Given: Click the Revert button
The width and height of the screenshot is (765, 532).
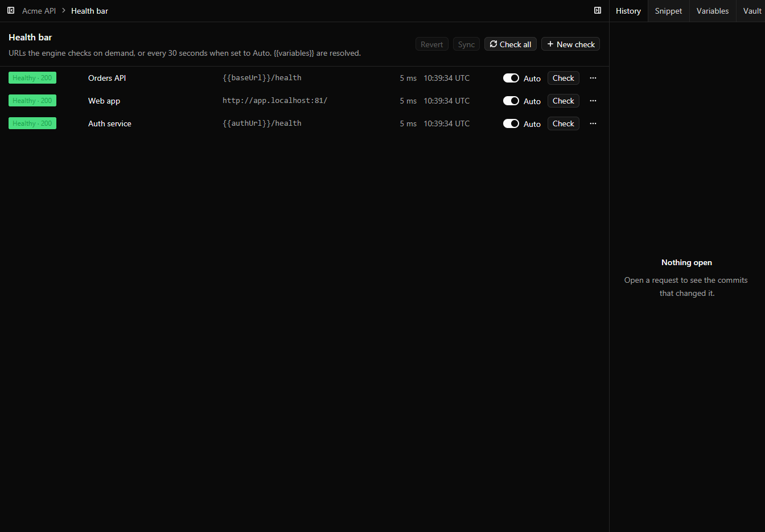Looking at the screenshot, I should [432, 44].
